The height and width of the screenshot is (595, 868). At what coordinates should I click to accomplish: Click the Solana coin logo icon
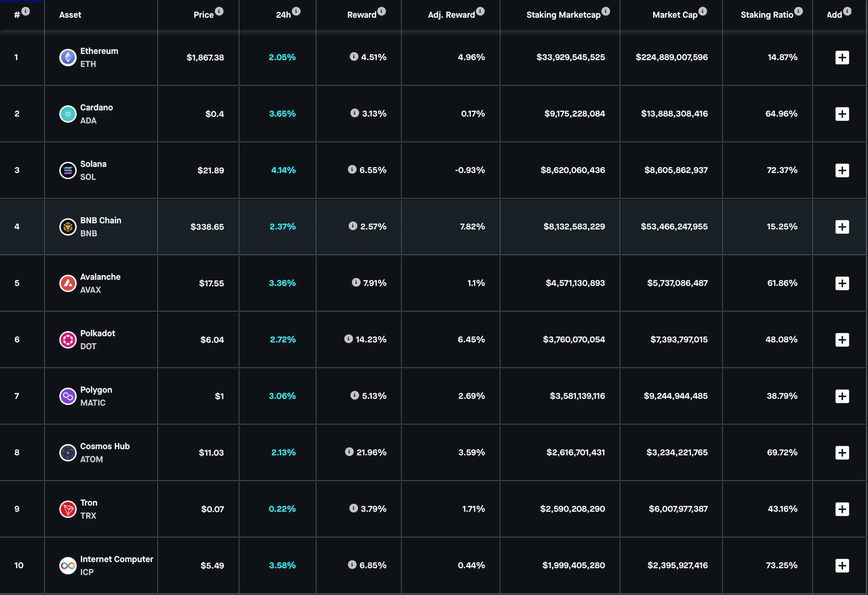[x=68, y=170]
